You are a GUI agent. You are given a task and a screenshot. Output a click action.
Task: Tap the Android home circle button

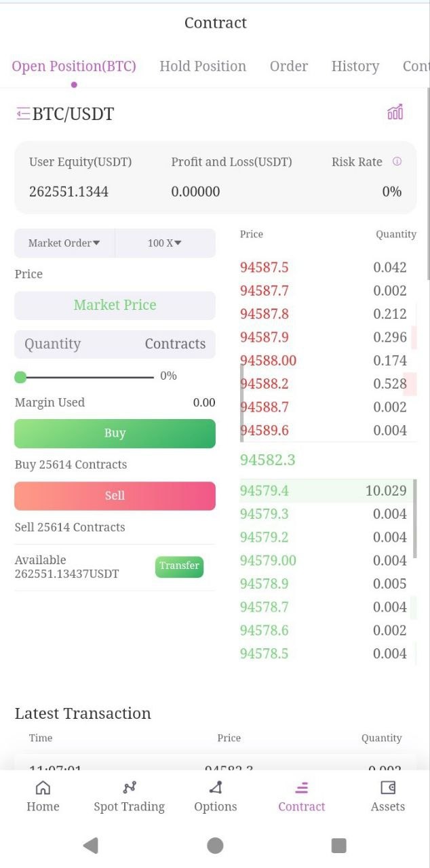[x=215, y=845]
